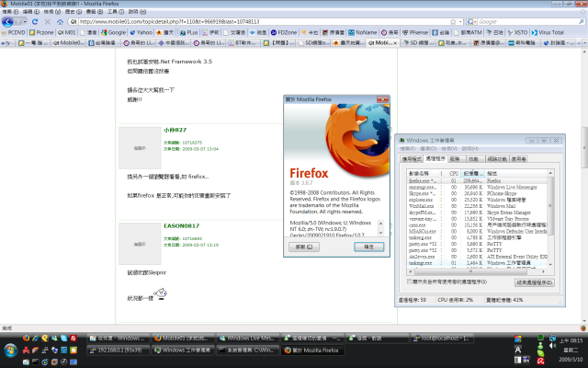588x368 pixels.
Task: Close the active Mobi... tab
Action: click(395, 43)
